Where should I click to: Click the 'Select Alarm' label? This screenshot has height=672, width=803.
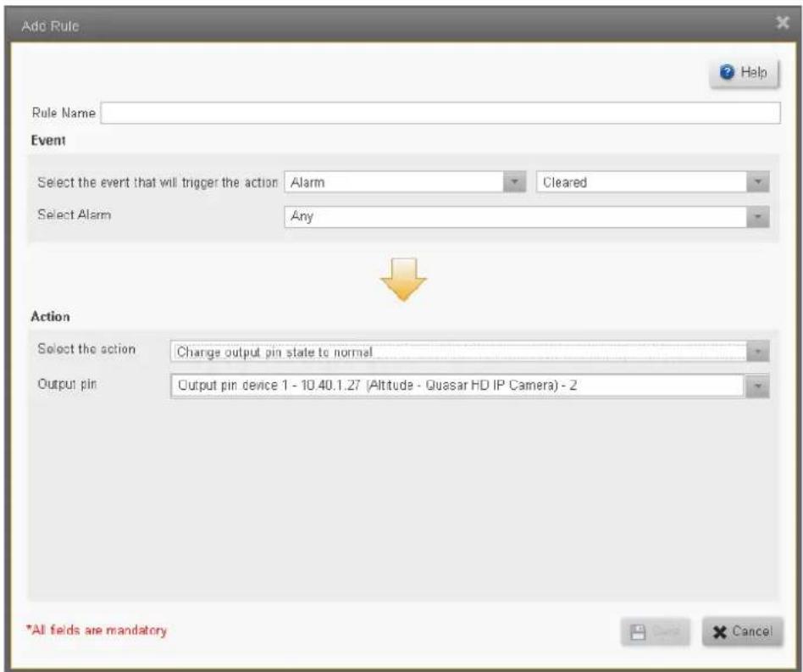pos(75,214)
